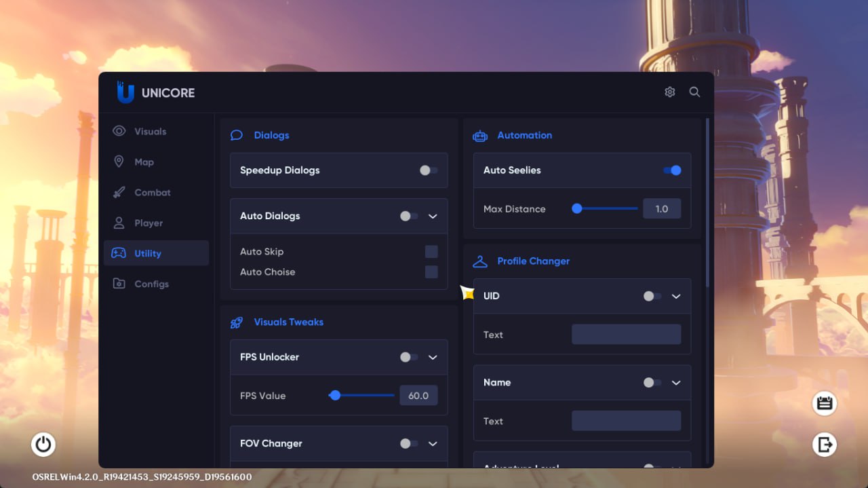
Task: Click the Player person icon in sidebar
Action: (x=119, y=223)
